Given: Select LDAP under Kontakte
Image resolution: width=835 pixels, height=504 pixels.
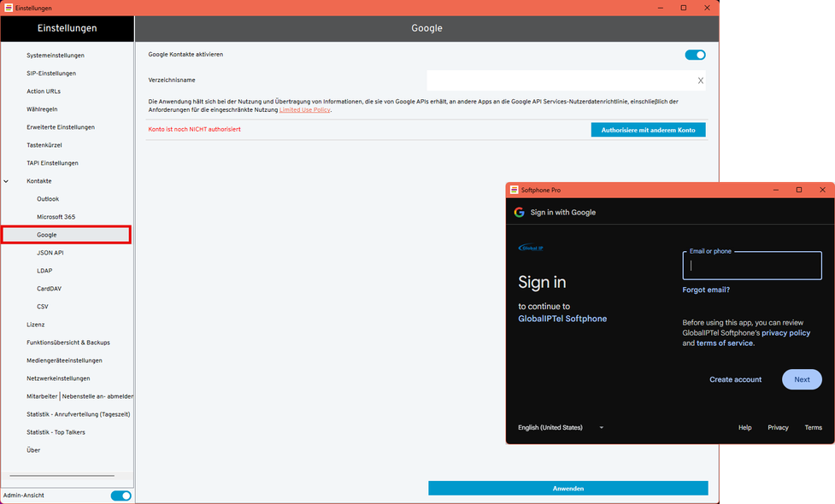Looking at the screenshot, I should [x=44, y=271].
